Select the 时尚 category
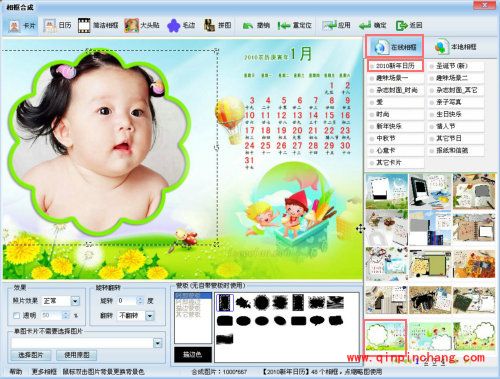 (396, 114)
